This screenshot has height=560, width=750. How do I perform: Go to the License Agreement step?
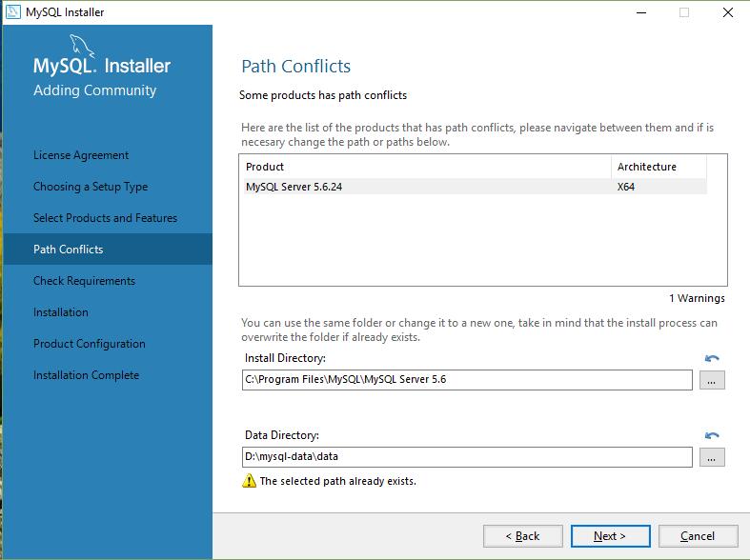point(81,155)
